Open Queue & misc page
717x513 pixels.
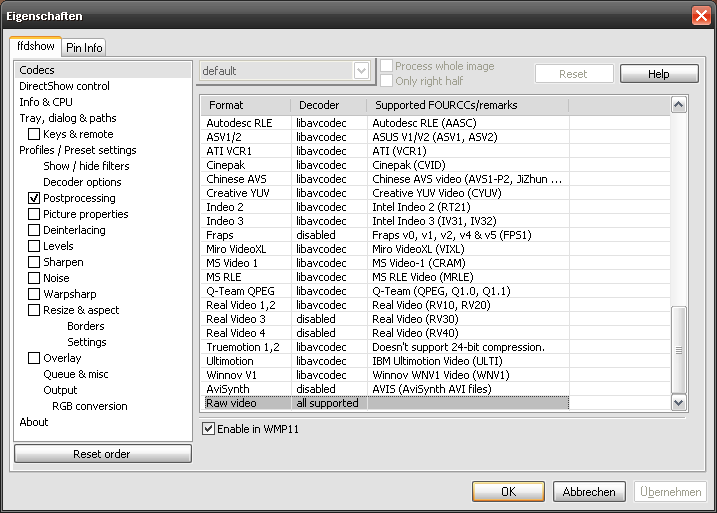click(75, 374)
